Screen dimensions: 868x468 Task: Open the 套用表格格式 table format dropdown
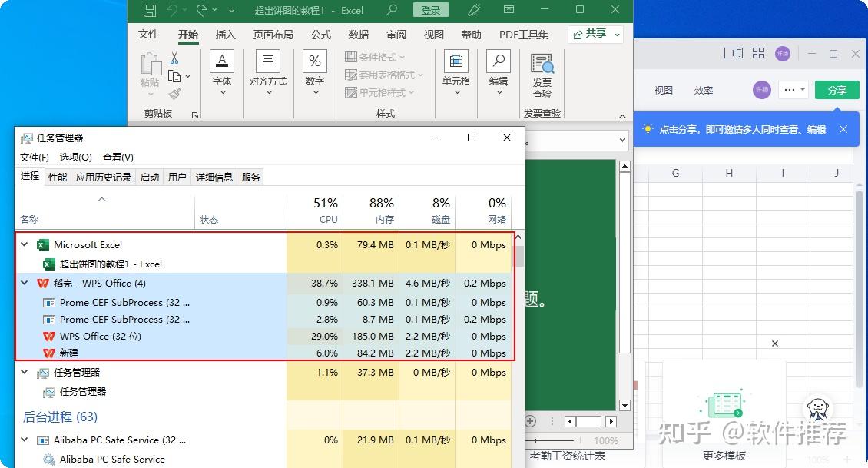384,75
